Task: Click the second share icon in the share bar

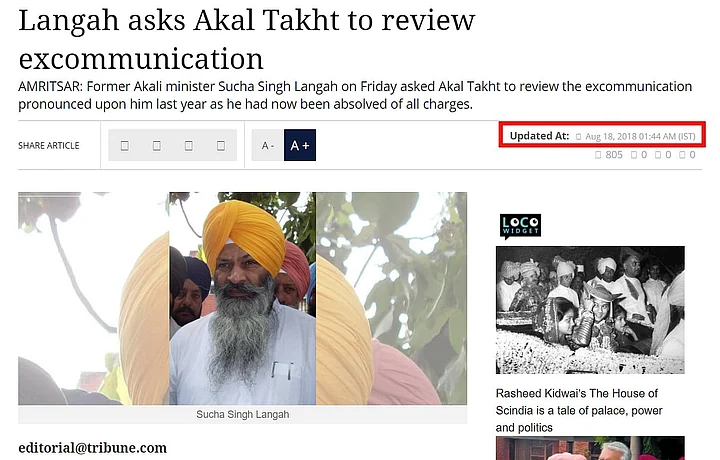Action: 157,146
